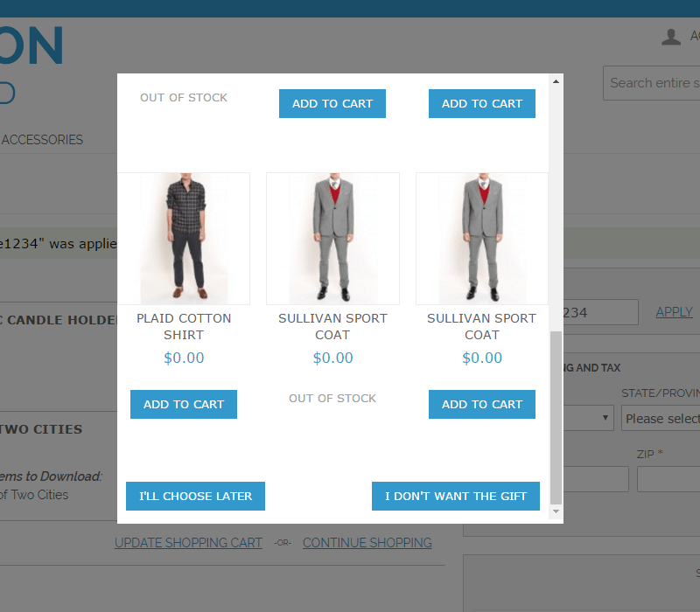Image resolution: width=700 pixels, height=612 pixels.
Task: Open the in-stock Sullivan Sport Coat image
Action: pyautogui.click(x=482, y=238)
